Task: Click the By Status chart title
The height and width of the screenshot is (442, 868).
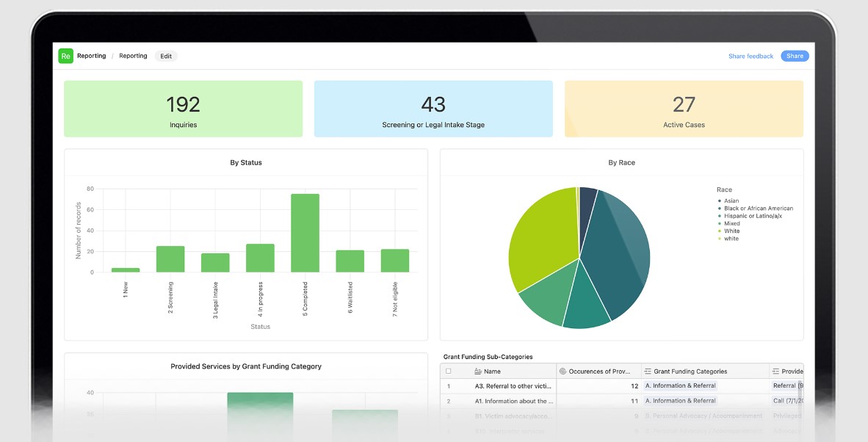Action: pyautogui.click(x=246, y=163)
